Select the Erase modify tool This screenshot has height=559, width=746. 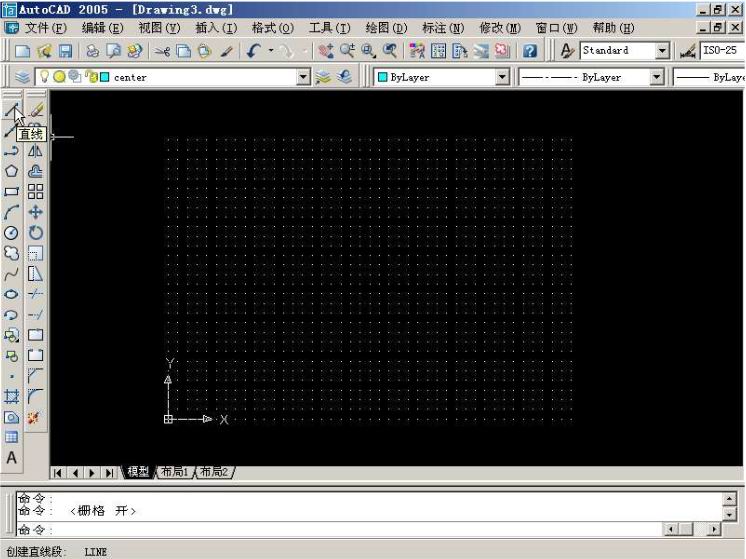(x=35, y=110)
